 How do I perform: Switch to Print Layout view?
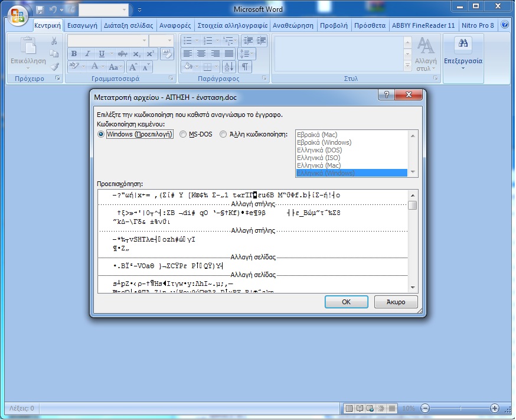pyautogui.click(x=349, y=408)
